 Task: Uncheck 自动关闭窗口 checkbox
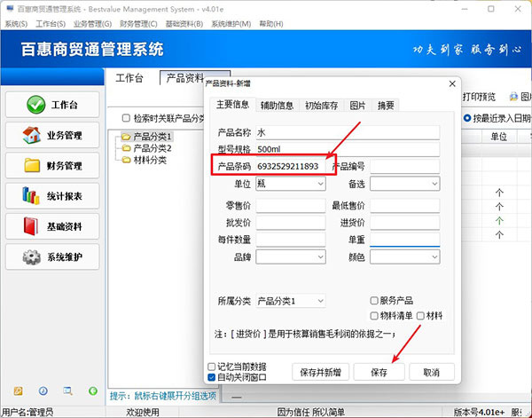[x=212, y=377]
